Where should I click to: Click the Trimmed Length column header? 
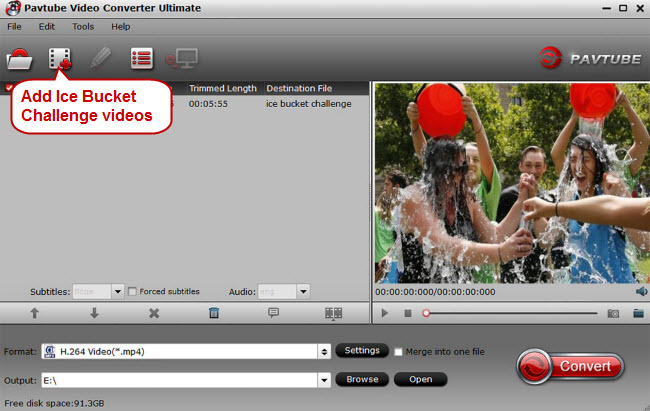coord(223,88)
